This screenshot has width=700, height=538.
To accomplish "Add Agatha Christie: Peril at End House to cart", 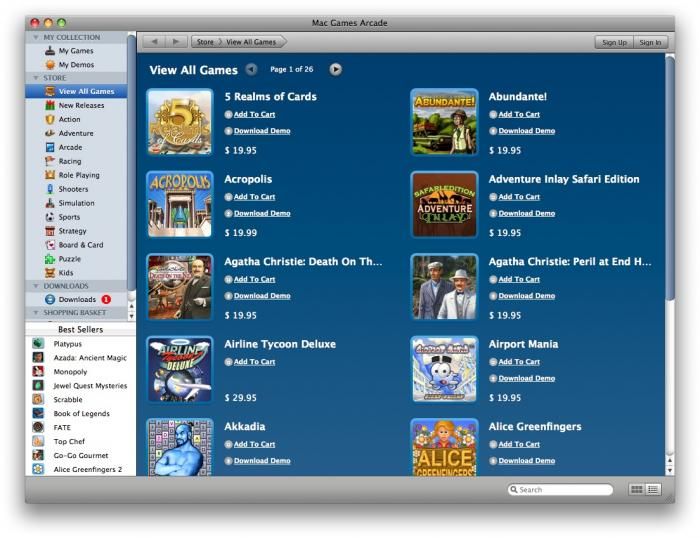I will click(x=519, y=279).
